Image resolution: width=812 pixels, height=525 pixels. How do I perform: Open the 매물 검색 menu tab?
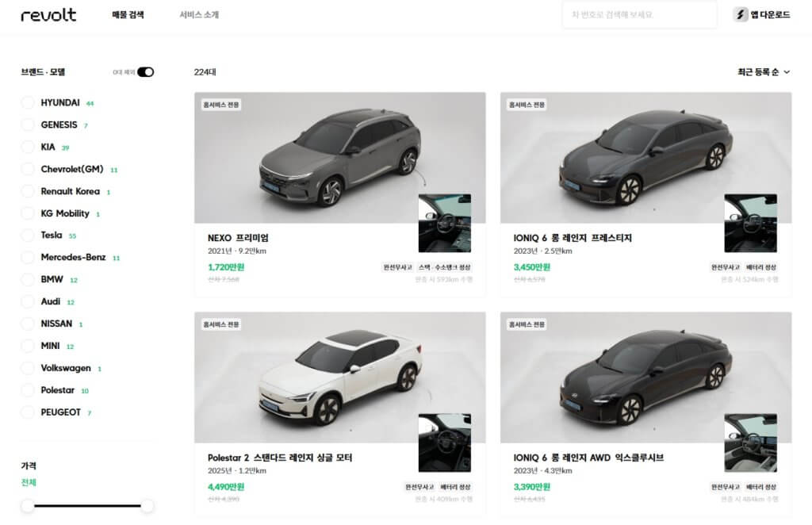point(128,15)
